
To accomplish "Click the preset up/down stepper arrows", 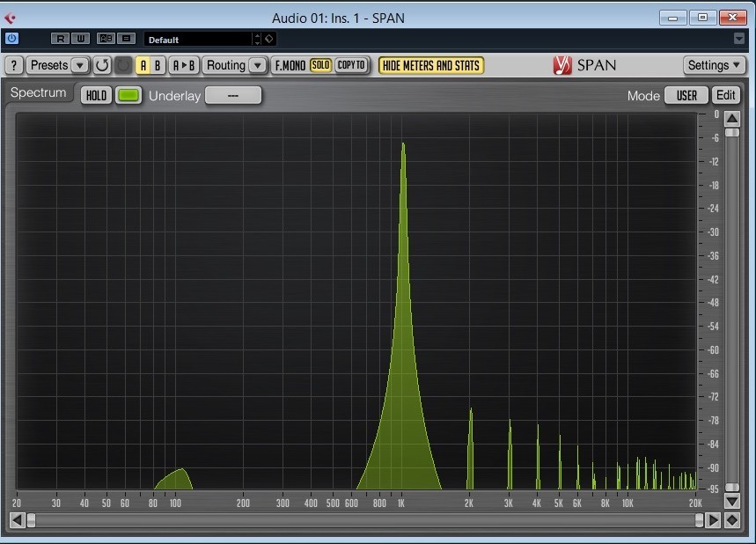I will click(258, 39).
